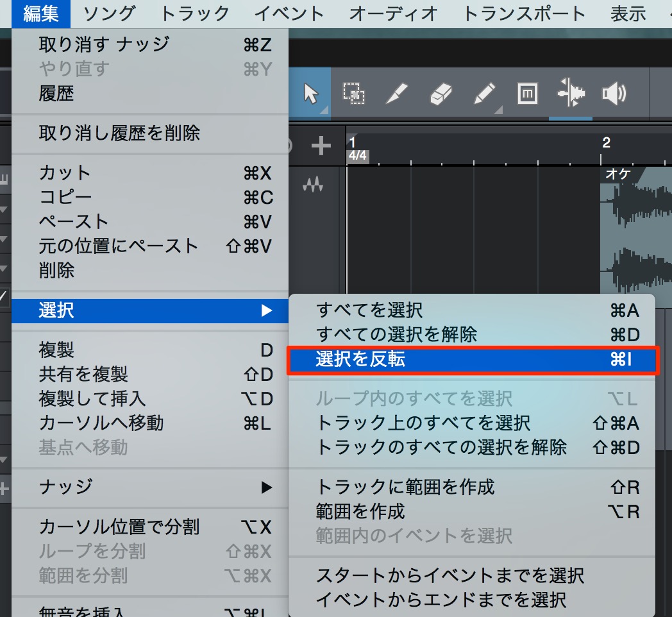Choose 複製して挿入
This screenshot has width=672, height=617.
tap(150, 399)
